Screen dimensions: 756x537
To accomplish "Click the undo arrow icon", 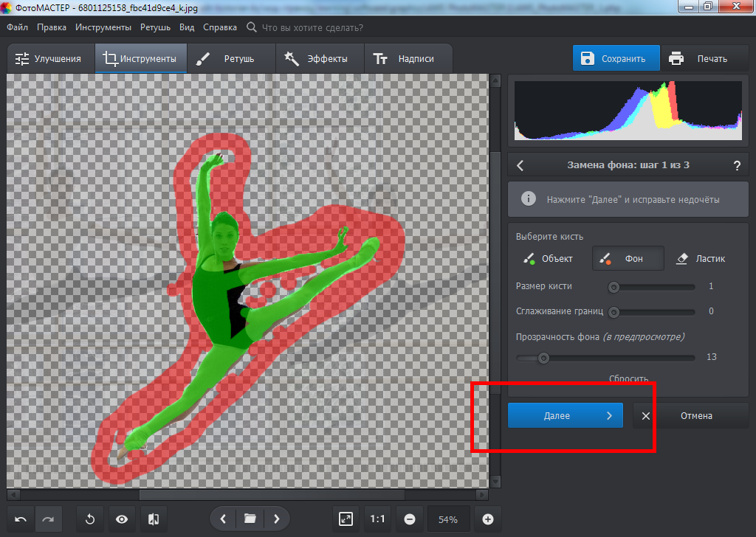I will pyautogui.click(x=21, y=519).
